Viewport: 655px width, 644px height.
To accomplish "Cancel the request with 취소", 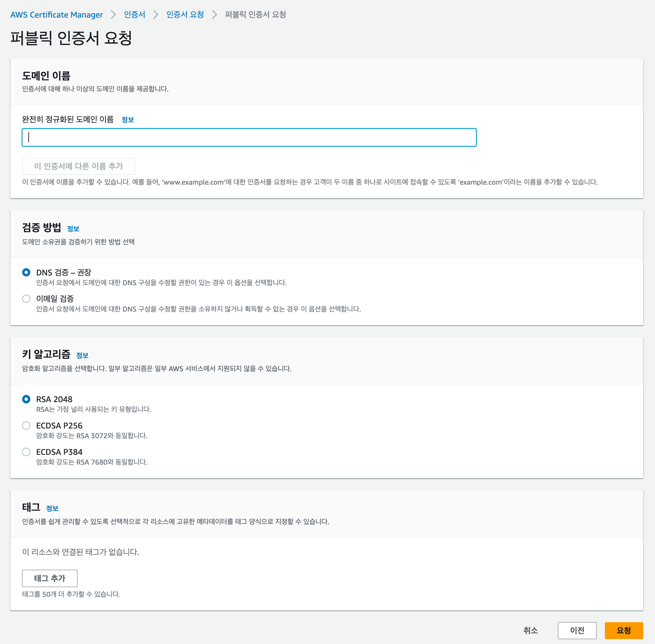I will click(x=530, y=630).
